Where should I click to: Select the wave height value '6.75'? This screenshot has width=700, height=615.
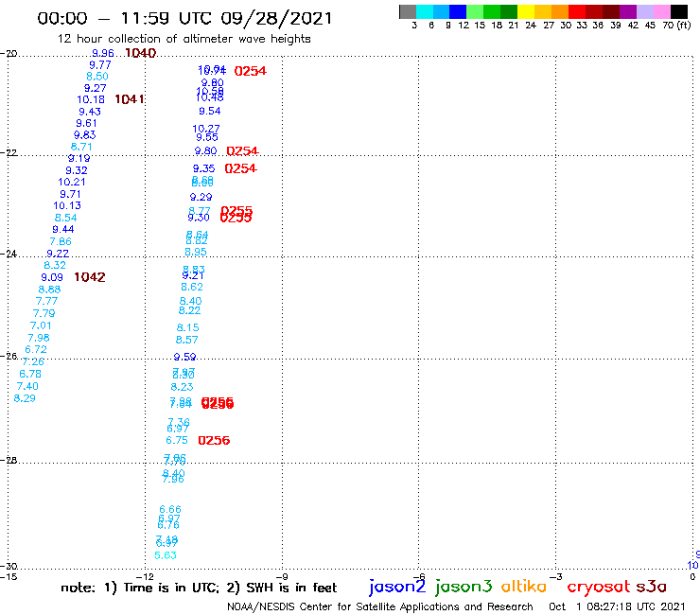coord(177,440)
